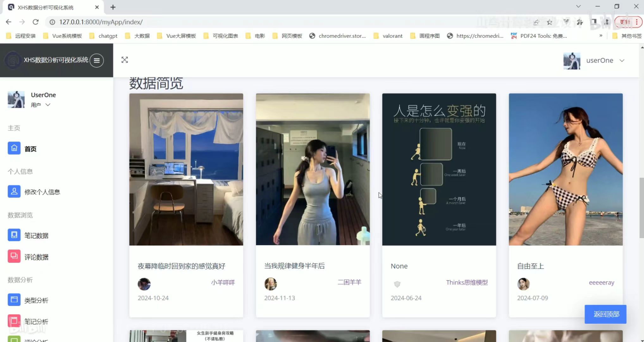This screenshot has height=342, width=644.
Task: Click the fullscreen expand icon in header
Action: pyautogui.click(x=125, y=60)
